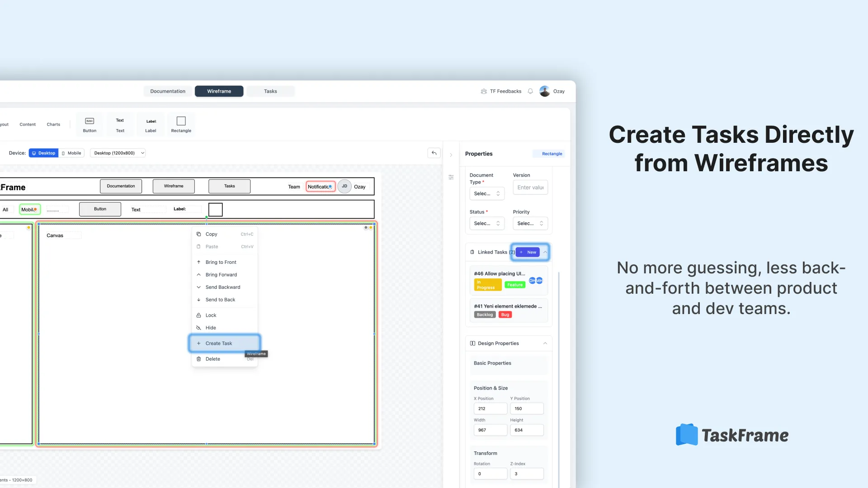Screen dimensions: 868x488
Task: Open the notifications bell
Action: pos(530,91)
